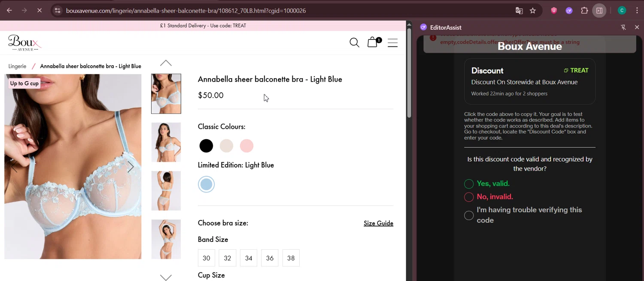Open the site search magnifier
The image size is (644, 281).
coord(354,43)
